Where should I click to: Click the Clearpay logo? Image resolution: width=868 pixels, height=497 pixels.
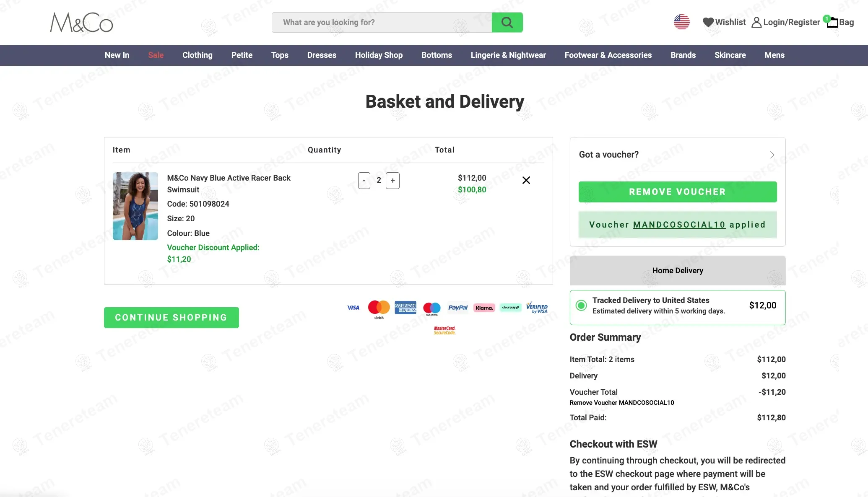coord(510,308)
